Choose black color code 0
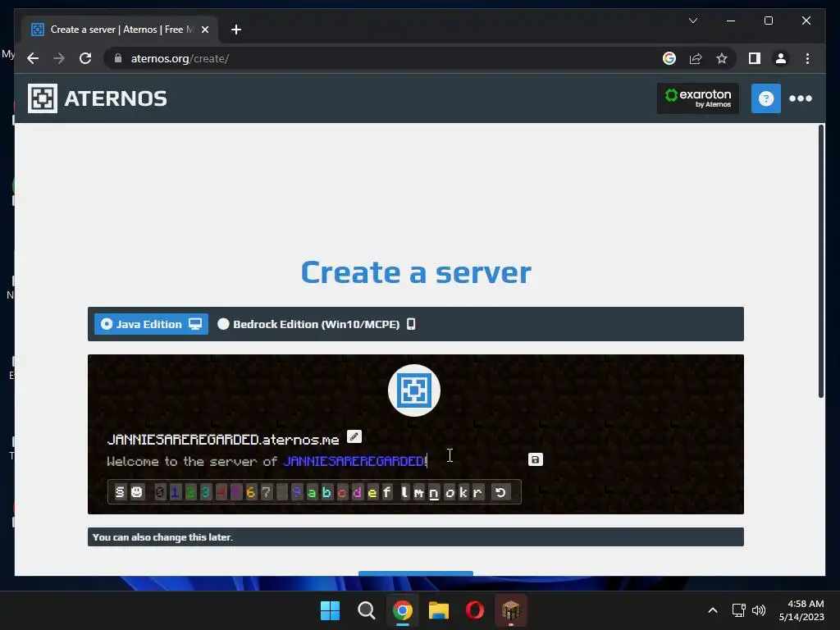Viewport: 840px width, 630px height. [160, 492]
